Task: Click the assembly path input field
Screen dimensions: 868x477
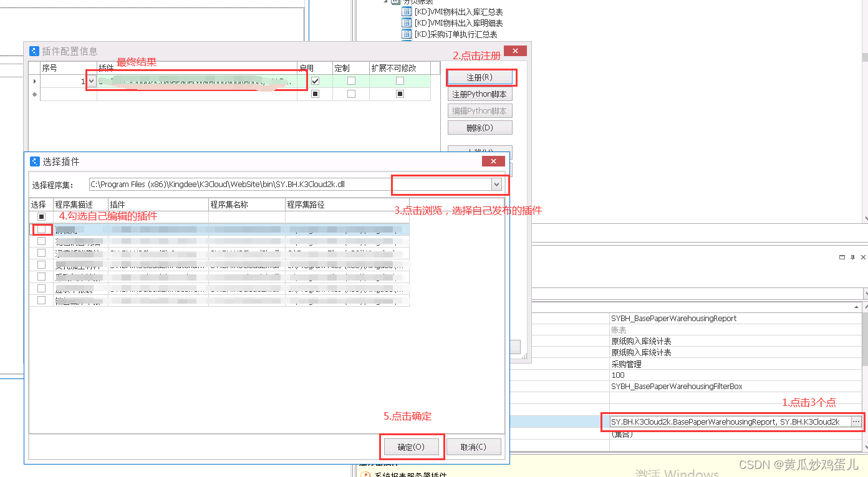Action: click(290, 185)
